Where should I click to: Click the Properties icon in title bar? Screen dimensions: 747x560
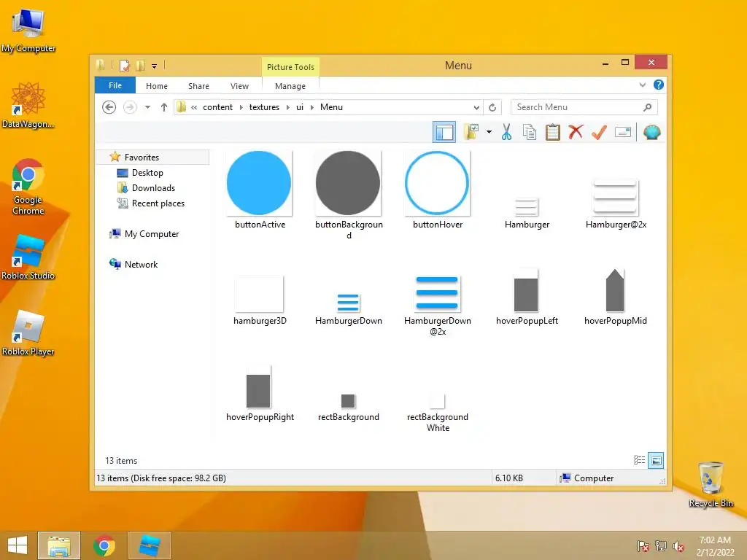pyautogui.click(x=124, y=65)
